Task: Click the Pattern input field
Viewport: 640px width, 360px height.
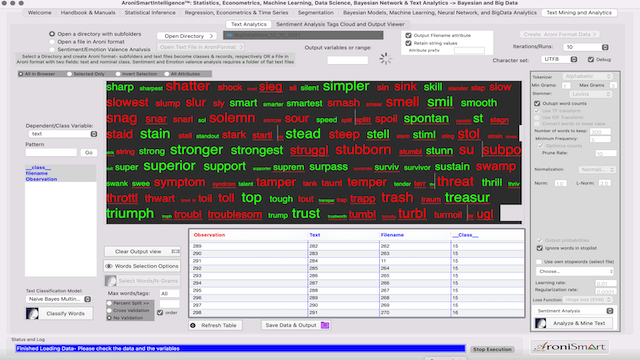Action: [51, 153]
